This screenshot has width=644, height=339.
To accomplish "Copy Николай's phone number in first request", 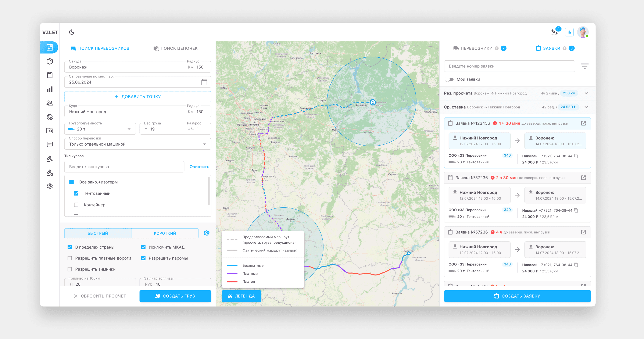I will point(576,156).
